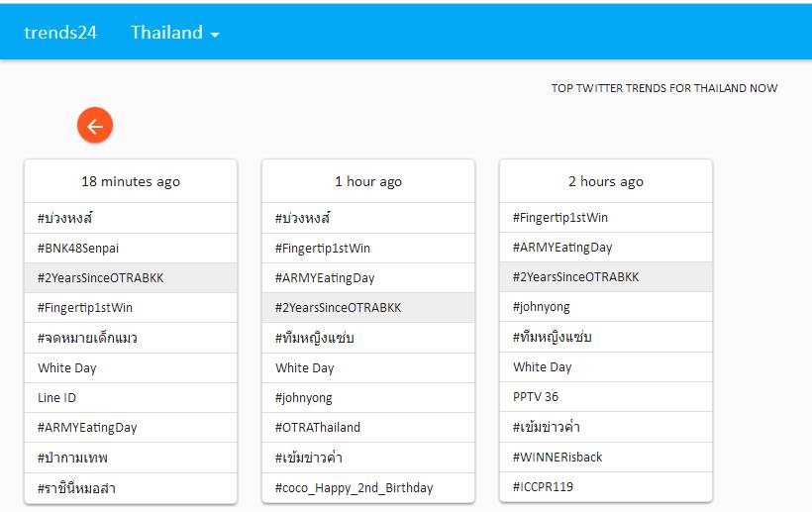Click the orange back arrow button
This screenshot has width=812, height=512.
point(95,126)
